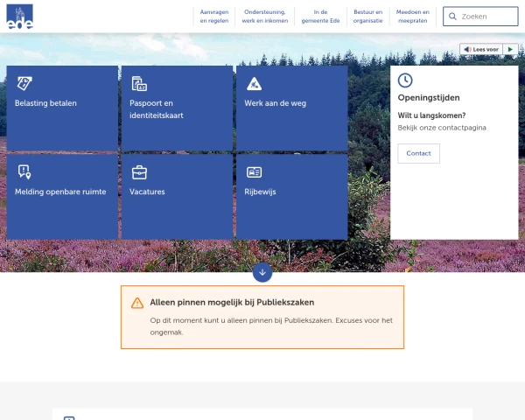The image size is (525, 420).
Task: Open In de gemeente Ede menu
Action: (320, 17)
